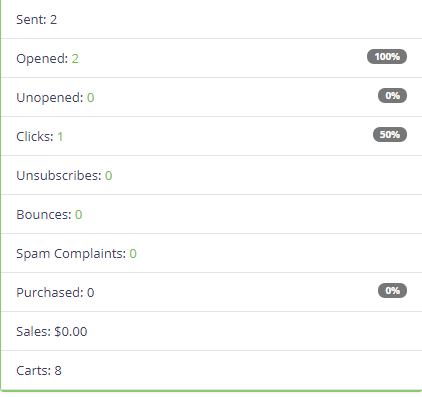Click the Spam Complaints label text
Viewport: 422px width, 397px height.
click(71, 254)
